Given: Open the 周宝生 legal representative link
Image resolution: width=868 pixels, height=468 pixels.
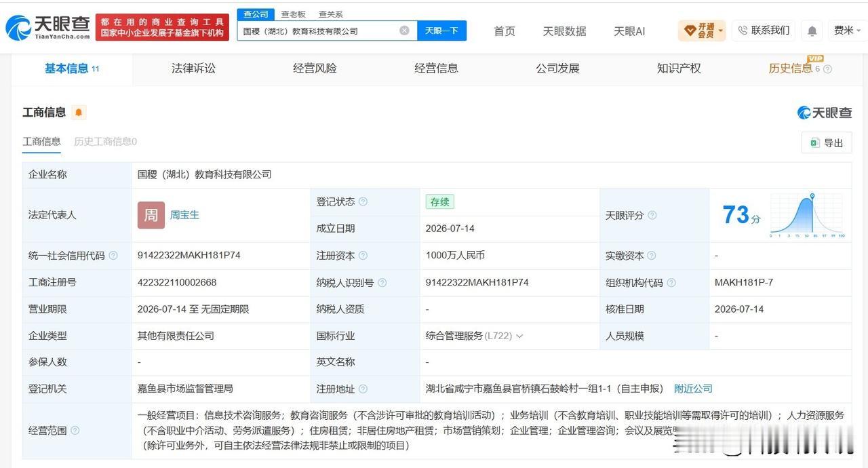Looking at the screenshot, I should click(x=184, y=215).
